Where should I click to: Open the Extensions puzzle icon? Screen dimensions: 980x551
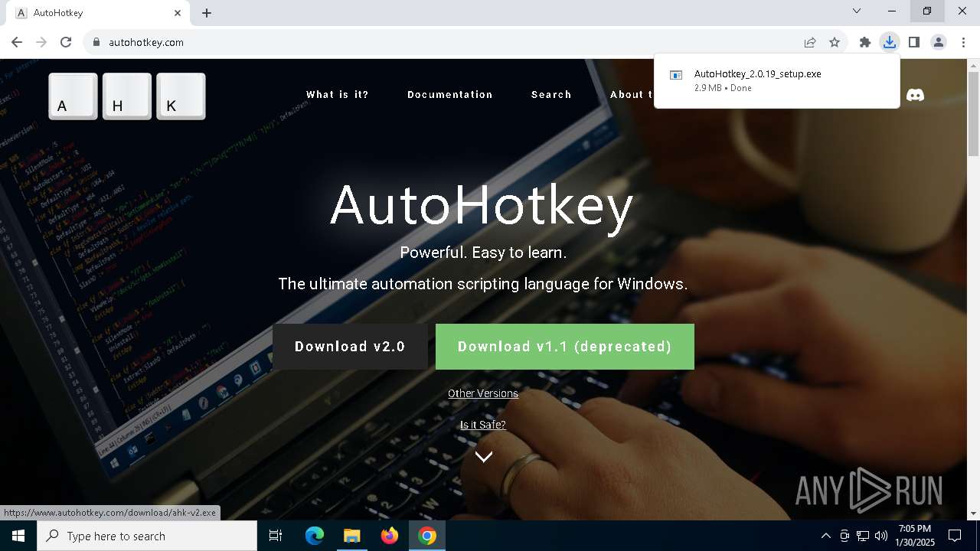(865, 42)
